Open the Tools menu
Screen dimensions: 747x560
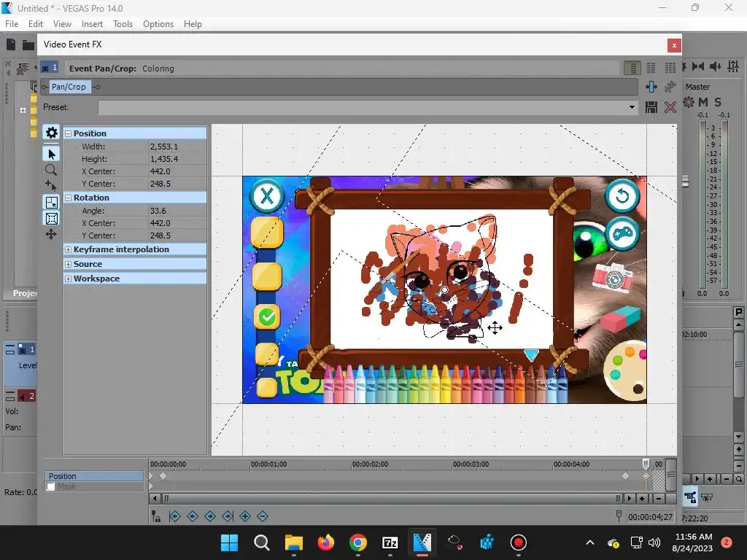pyautogui.click(x=123, y=24)
